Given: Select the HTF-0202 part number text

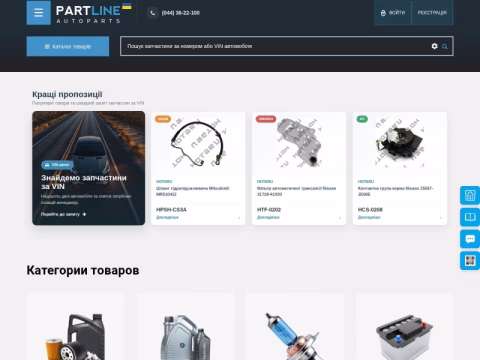Looking at the screenshot, I should [x=269, y=210].
